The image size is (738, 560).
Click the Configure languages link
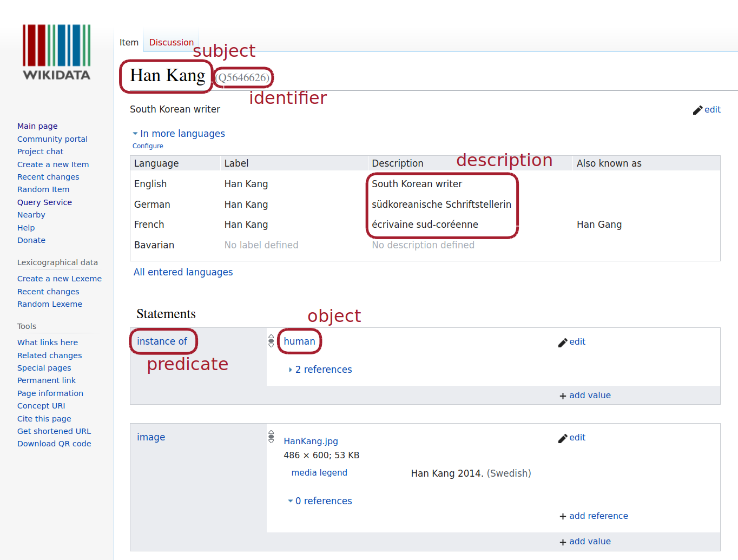point(148,146)
